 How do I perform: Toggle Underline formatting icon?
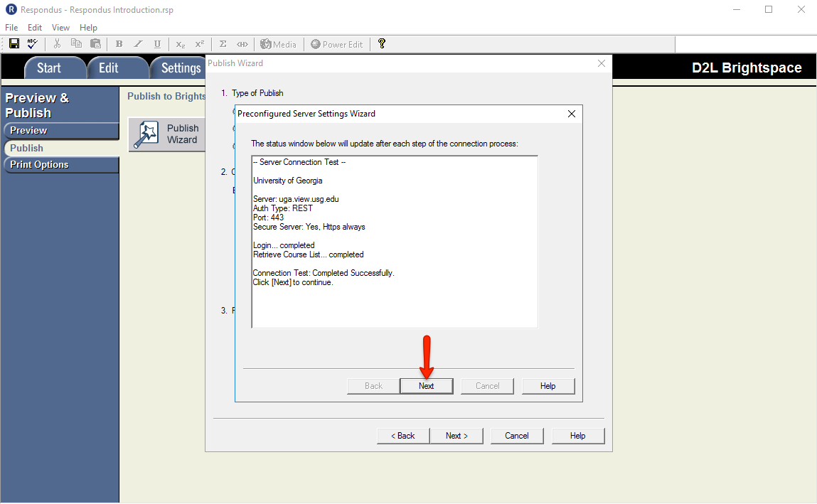coord(157,44)
